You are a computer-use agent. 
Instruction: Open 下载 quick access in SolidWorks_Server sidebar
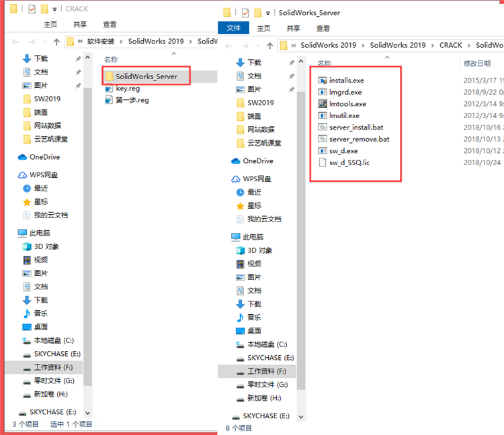point(249,62)
